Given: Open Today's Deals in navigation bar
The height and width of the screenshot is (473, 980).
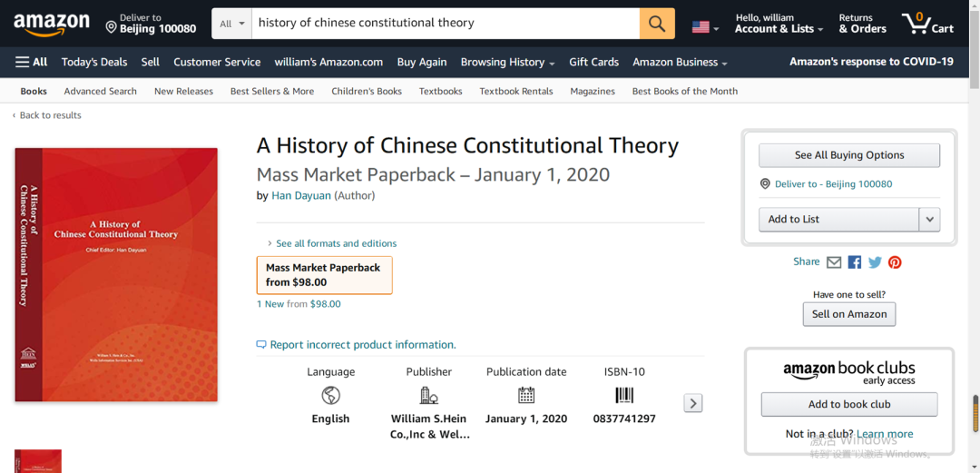Looking at the screenshot, I should click(x=94, y=62).
